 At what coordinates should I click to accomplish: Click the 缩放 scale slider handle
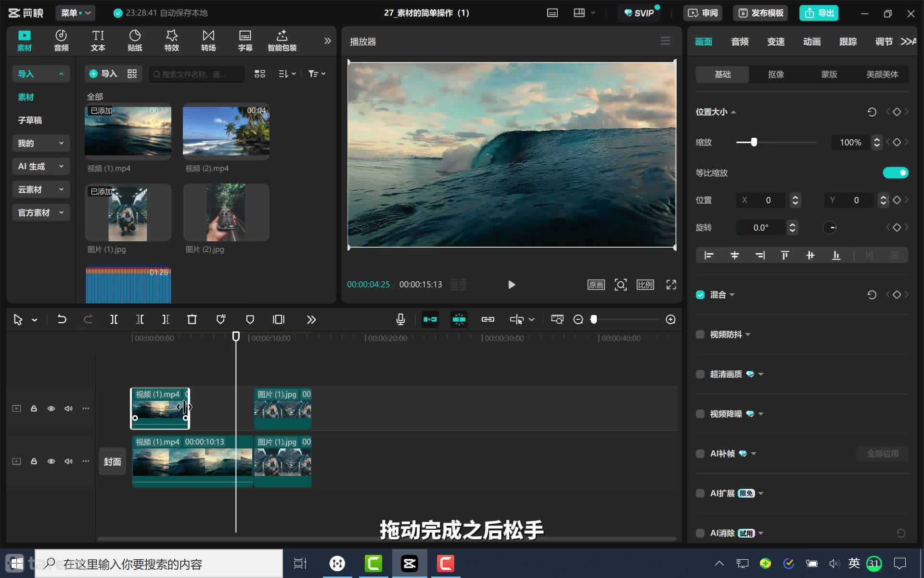tap(754, 142)
